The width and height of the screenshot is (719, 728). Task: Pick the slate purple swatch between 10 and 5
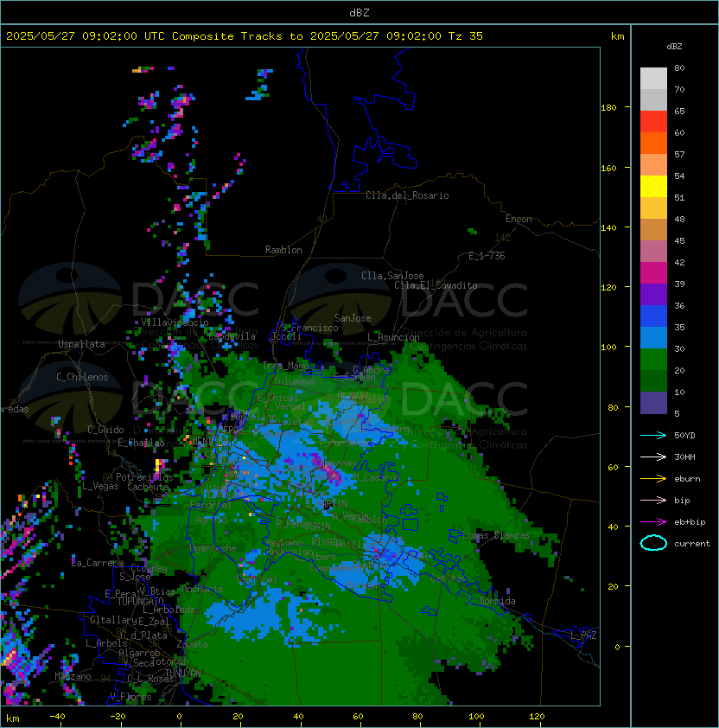[x=653, y=403]
